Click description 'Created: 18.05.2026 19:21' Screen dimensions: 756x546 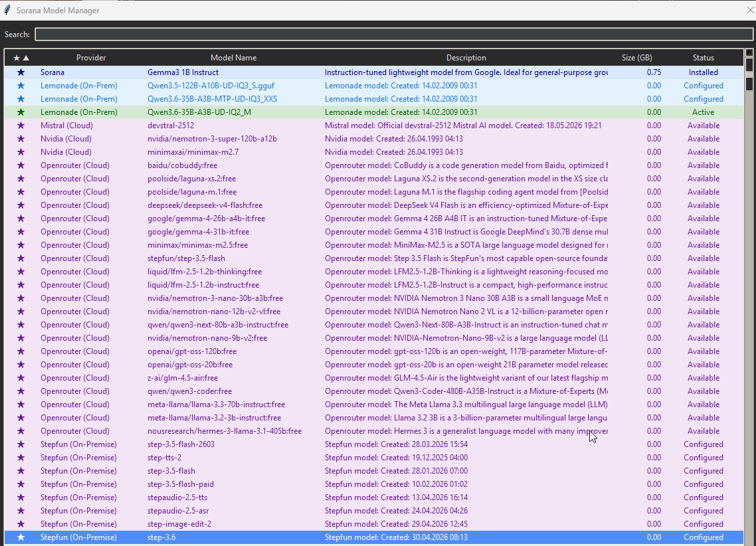tap(558, 126)
